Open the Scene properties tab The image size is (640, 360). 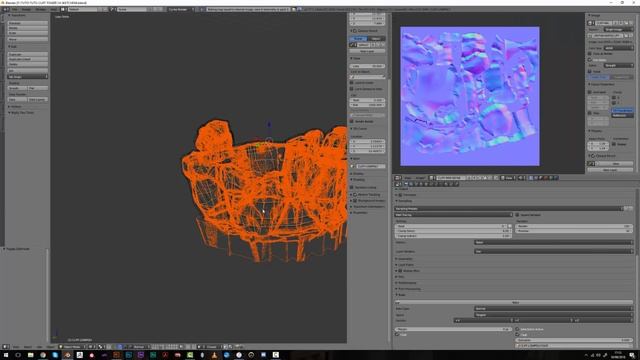(x=417, y=184)
